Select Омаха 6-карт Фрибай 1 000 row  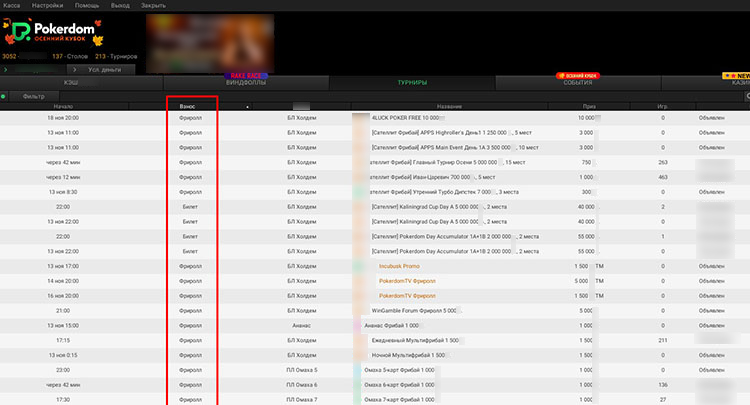click(x=375, y=384)
